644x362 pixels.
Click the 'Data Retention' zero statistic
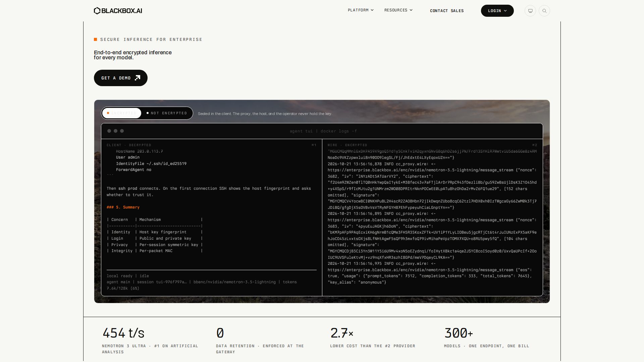(x=220, y=333)
